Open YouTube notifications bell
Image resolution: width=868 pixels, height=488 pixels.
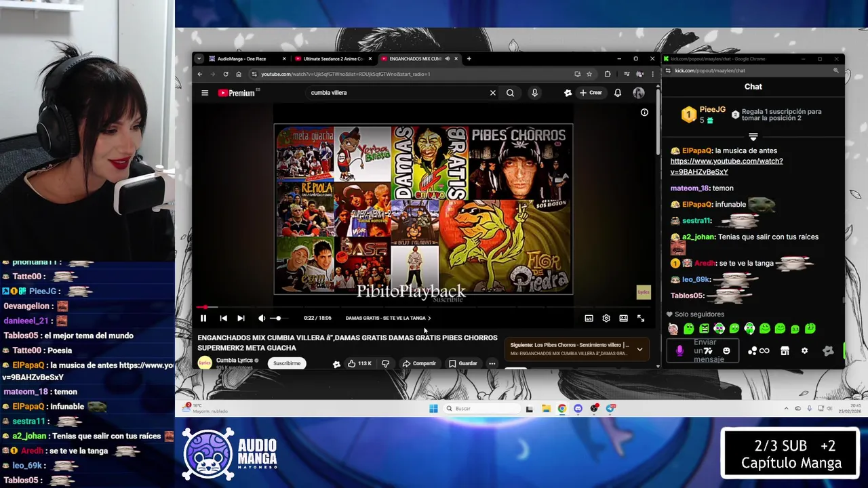coord(618,93)
